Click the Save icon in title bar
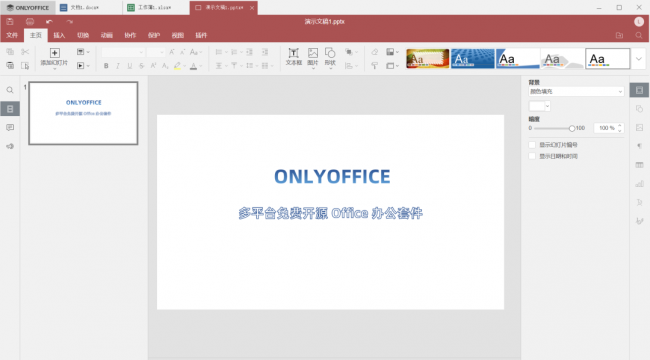This screenshot has width=650, height=360. coord(10,22)
